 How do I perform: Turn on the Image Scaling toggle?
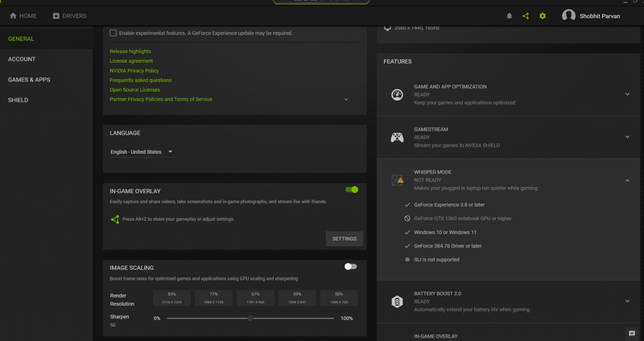tap(350, 267)
